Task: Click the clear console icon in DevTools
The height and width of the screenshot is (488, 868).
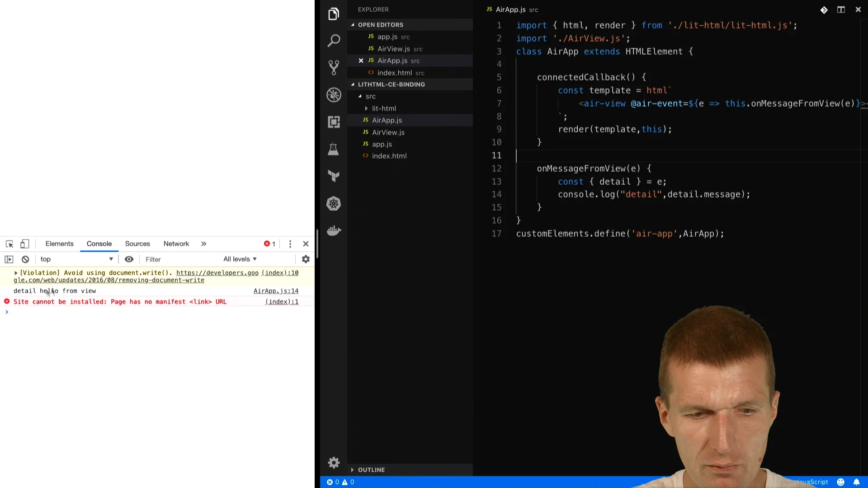Action: [25, 258]
